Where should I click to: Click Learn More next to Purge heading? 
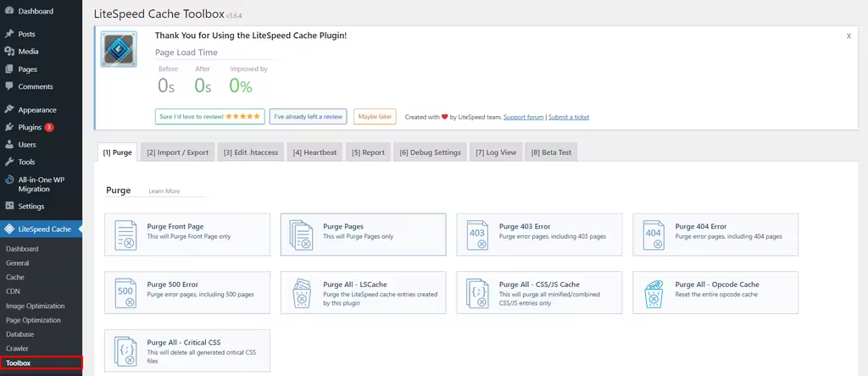[164, 191]
